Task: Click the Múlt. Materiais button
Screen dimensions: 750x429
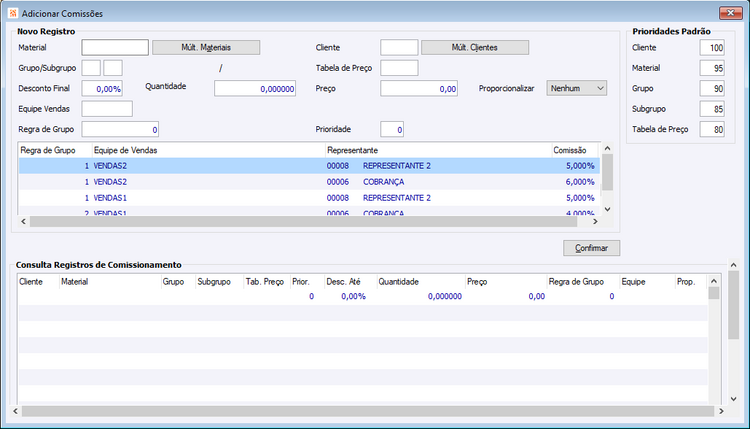Action: 206,47
